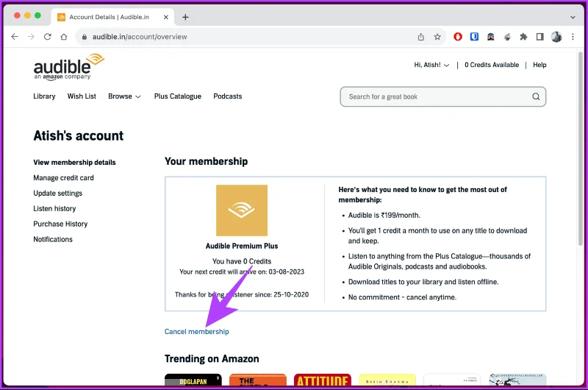Expand the Hi, Atish! account dropdown

[431, 65]
